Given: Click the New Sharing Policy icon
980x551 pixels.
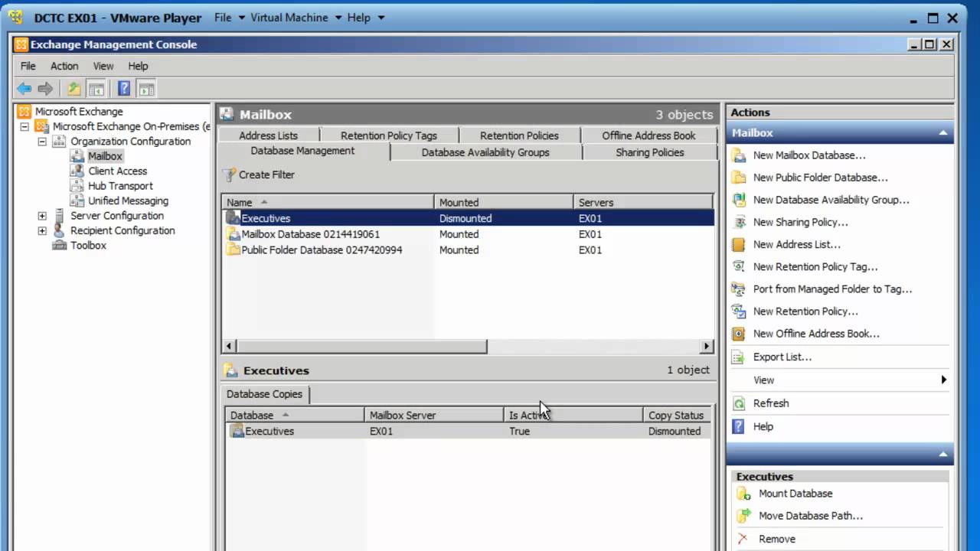Looking at the screenshot, I should 739,222.
